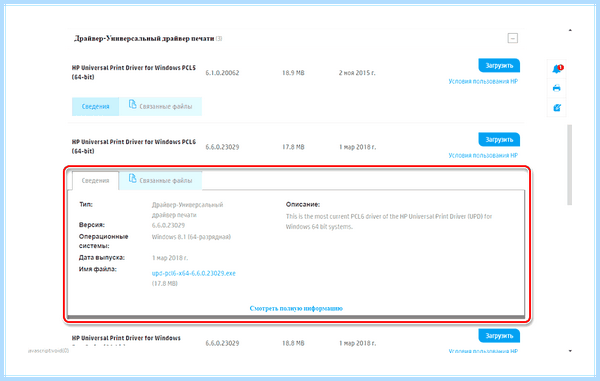Image resolution: width=600 pixels, height=381 pixels.
Task: Download the last listed 18.8 MB driver
Action: (499, 335)
